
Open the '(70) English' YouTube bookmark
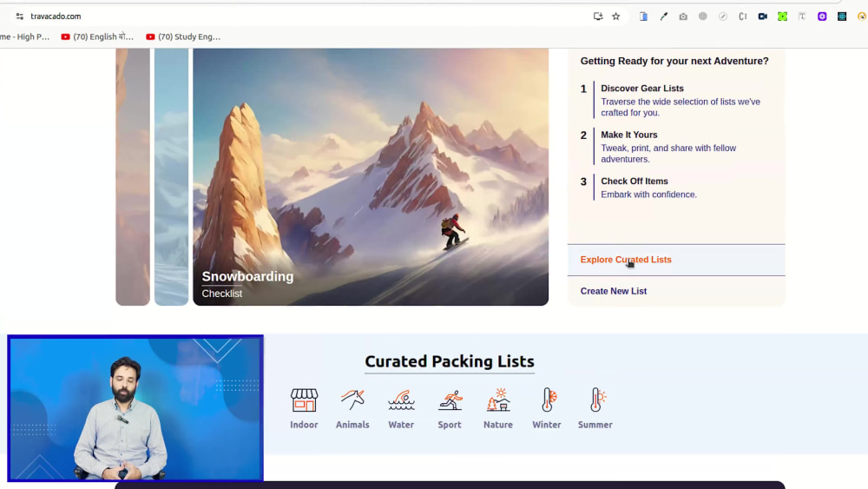(x=97, y=37)
